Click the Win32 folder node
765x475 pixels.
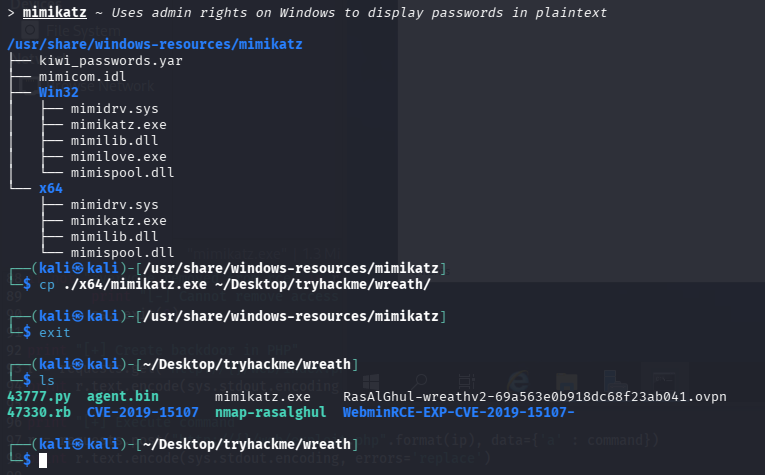(59, 92)
